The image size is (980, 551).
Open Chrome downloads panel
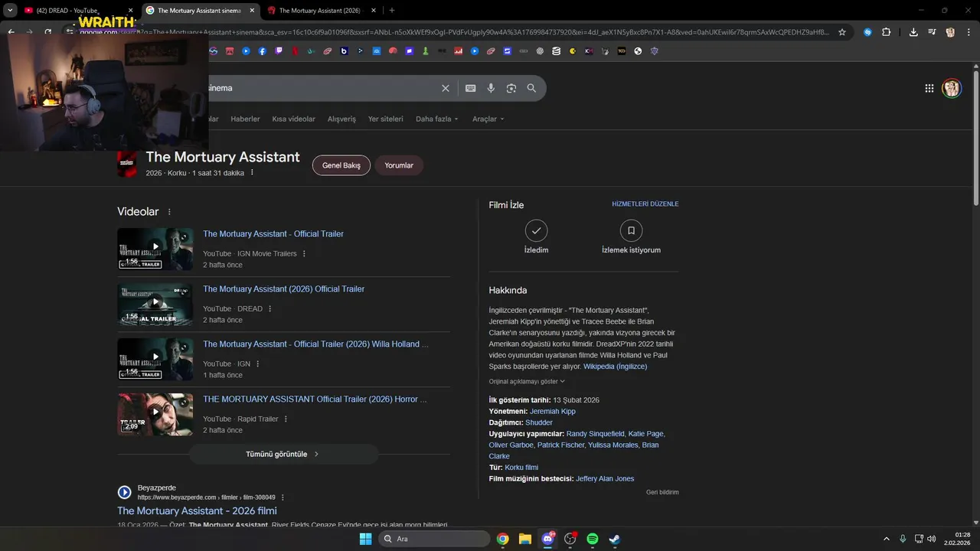coord(913,32)
